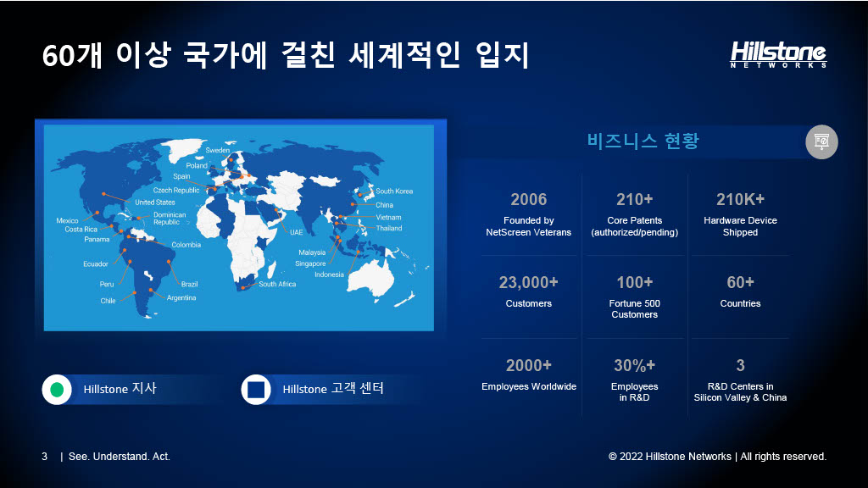868x488 pixels.
Task: Click the green circle Hillstone 지사 legend icon
Action: coord(57,390)
